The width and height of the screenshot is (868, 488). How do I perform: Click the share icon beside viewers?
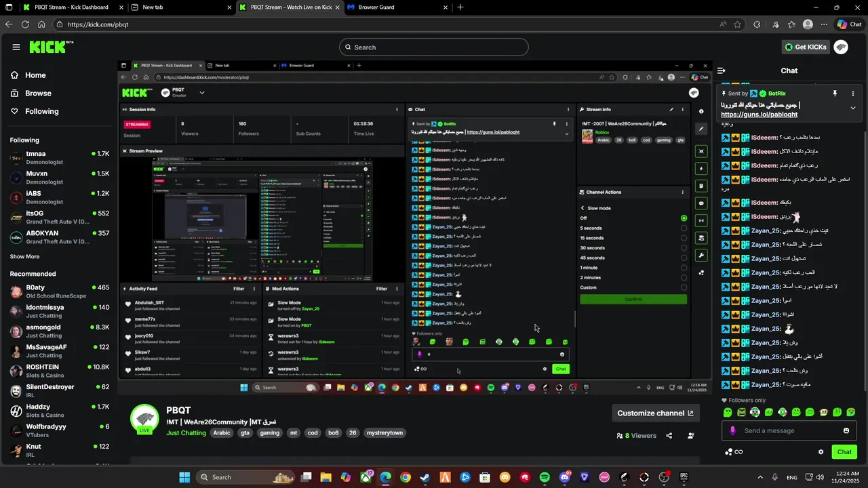(x=669, y=436)
